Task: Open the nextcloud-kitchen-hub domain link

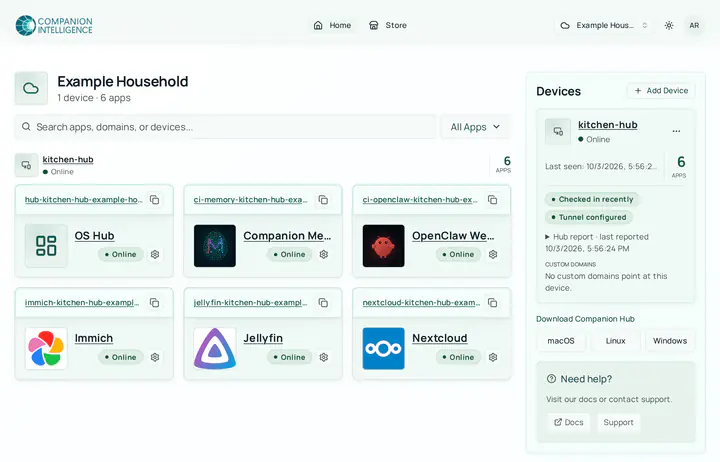Action: (x=421, y=303)
